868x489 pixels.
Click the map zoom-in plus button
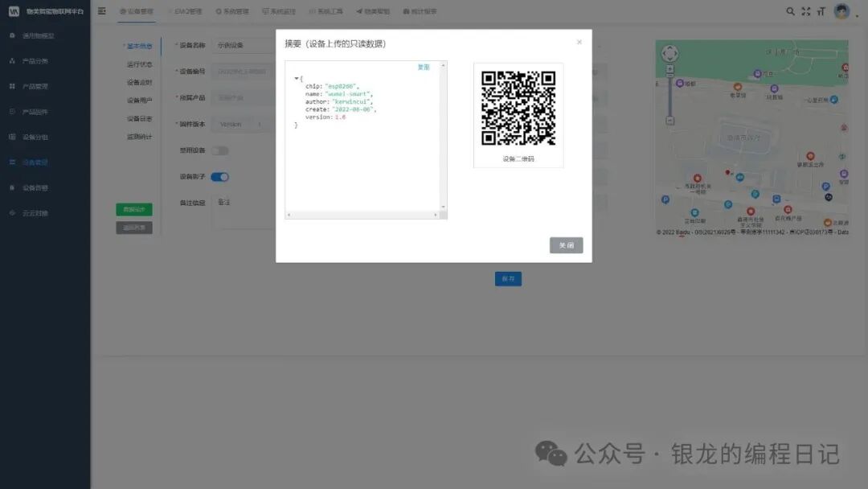669,70
